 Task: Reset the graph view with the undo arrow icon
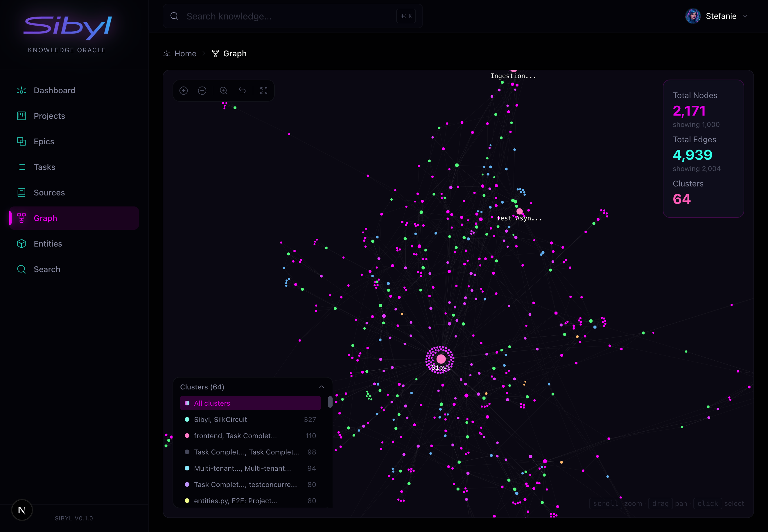click(x=243, y=90)
